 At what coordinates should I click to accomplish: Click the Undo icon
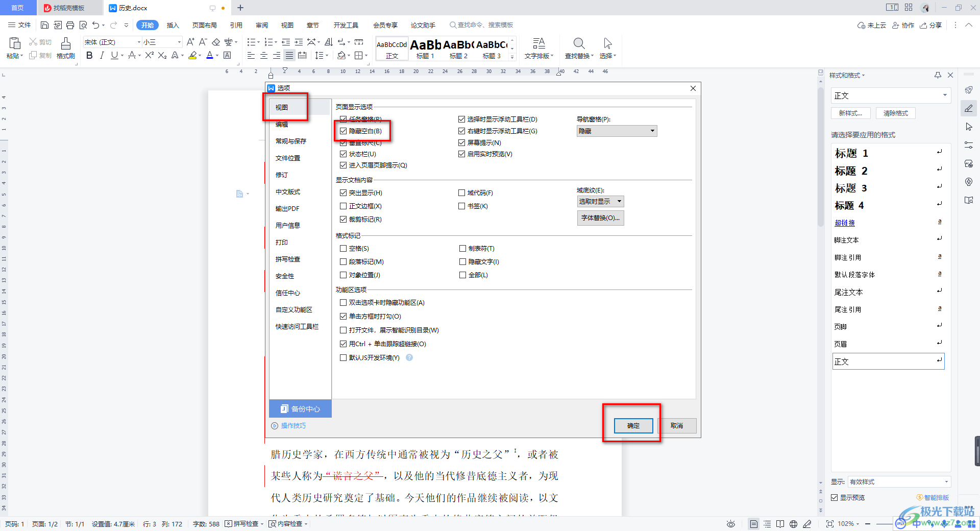click(x=95, y=25)
